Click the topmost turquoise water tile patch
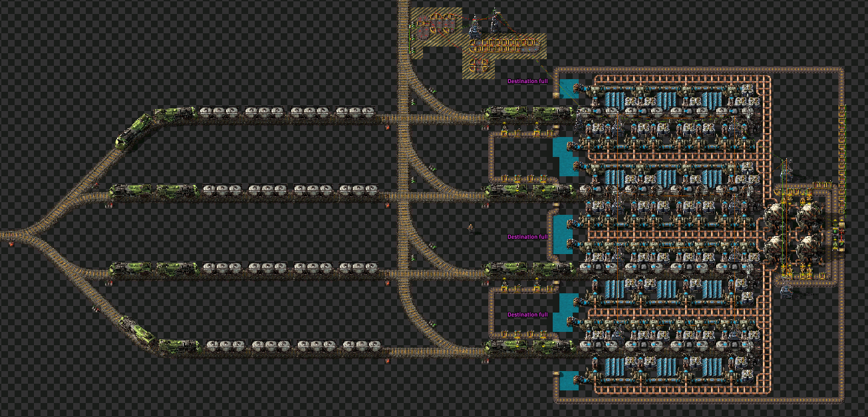The image size is (868, 417). click(x=567, y=88)
